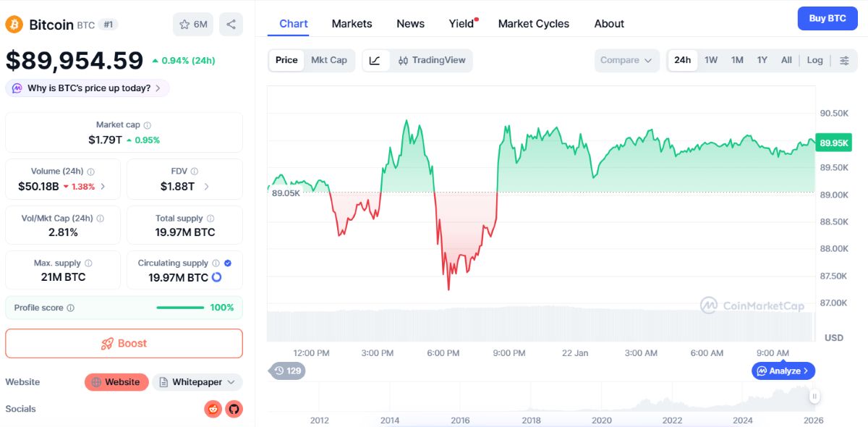
Task: Switch to TradingView chart mode
Action: 432,60
